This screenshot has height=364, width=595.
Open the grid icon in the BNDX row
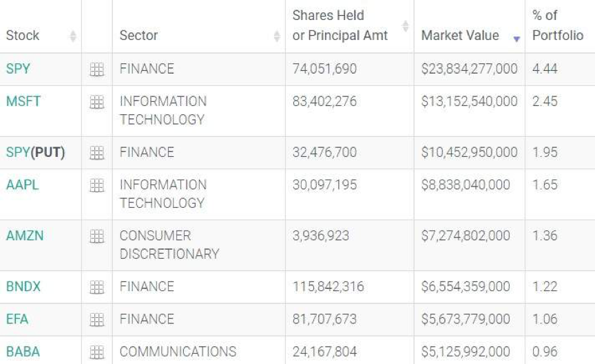96,287
